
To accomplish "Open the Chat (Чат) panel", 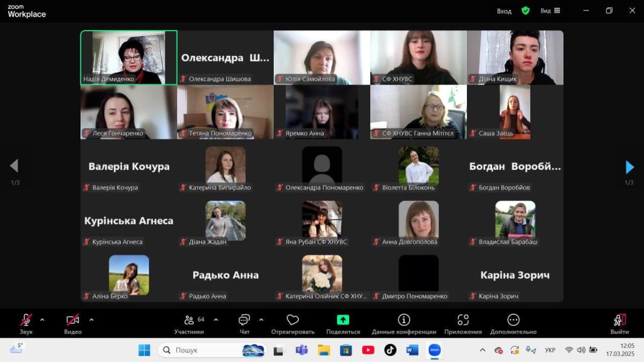I will [244, 321].
